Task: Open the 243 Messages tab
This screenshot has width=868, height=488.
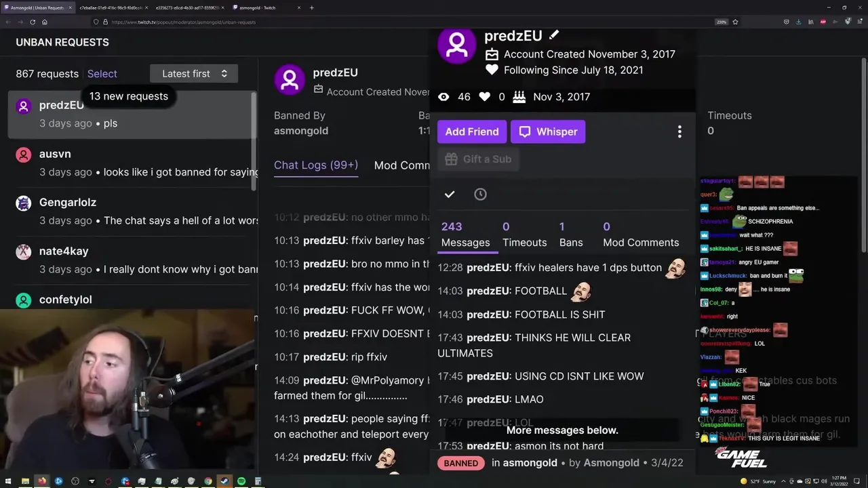Action: (465, 235)
